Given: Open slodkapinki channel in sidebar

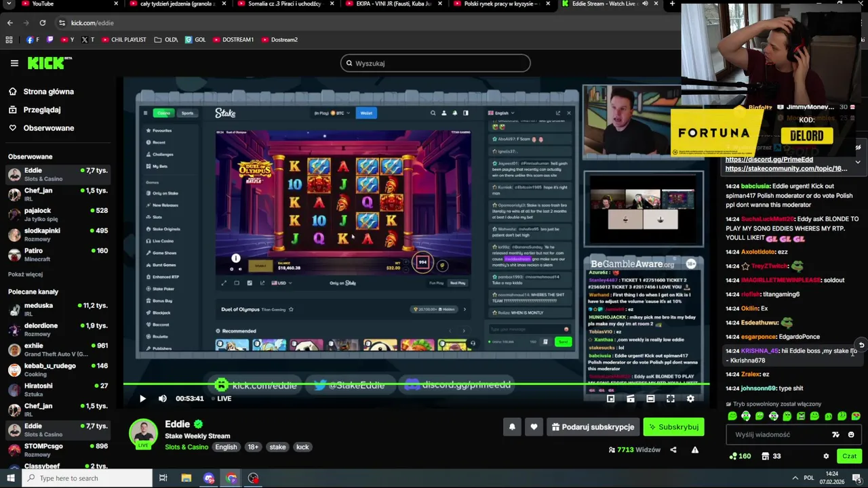Looking at the screenshot, I should tap(58, 235).
